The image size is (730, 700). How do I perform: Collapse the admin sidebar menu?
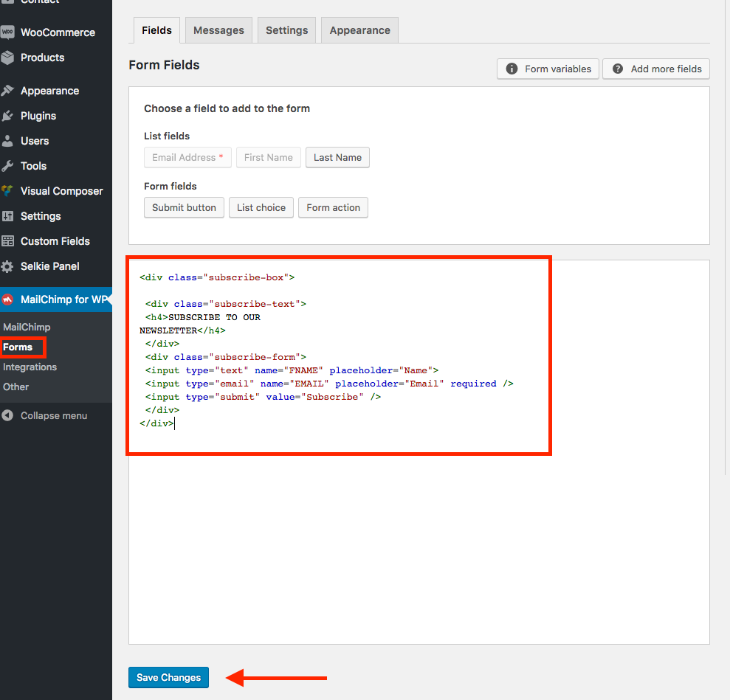click(12, 415)
